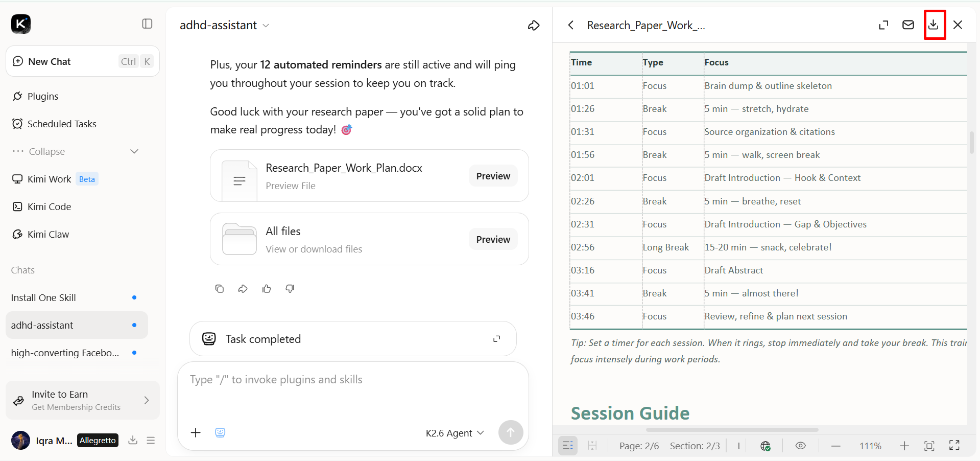Preview the Research_Paper_Work_Plan.docx file
Image resolution: width=980 pixels, height=461 pixels.
493,176
